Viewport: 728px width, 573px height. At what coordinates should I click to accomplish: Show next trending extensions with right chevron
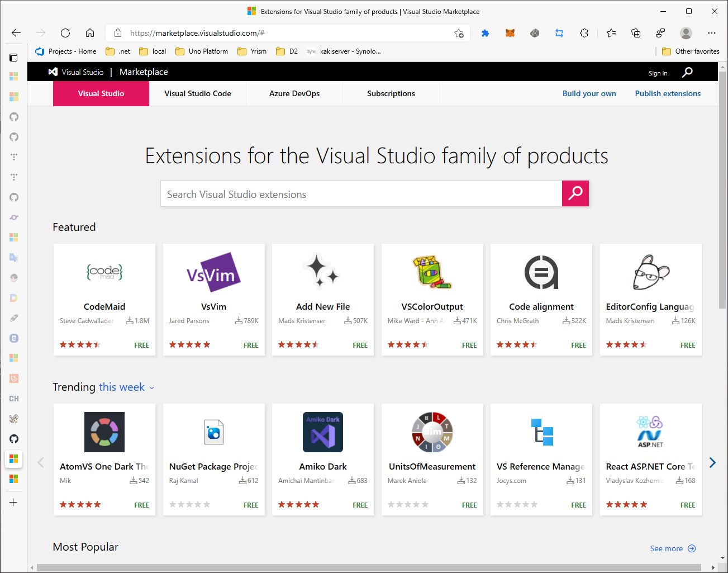tap(712, 462)
